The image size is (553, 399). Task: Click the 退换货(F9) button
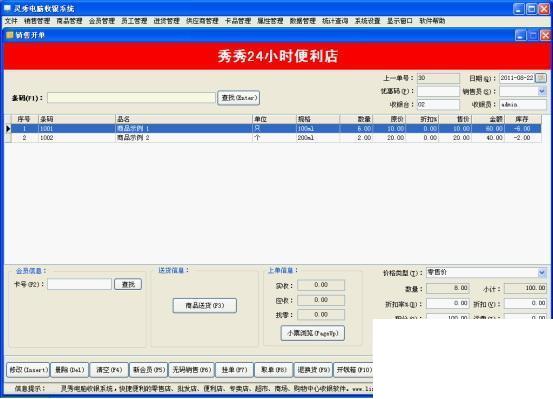coord(313,370)
